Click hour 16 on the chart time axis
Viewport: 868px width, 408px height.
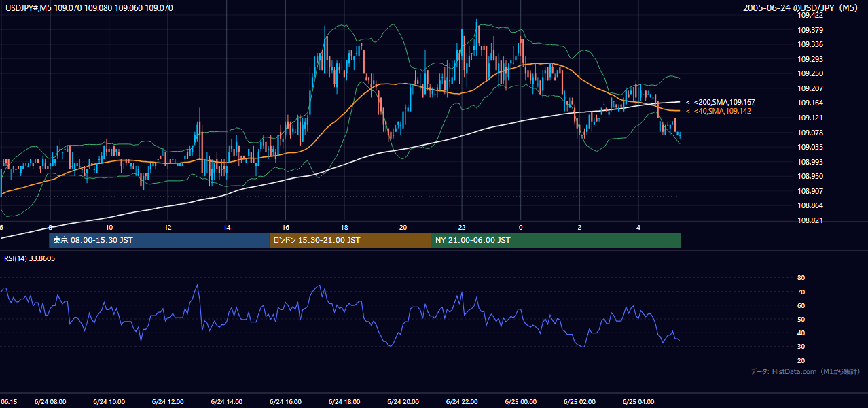285,227
